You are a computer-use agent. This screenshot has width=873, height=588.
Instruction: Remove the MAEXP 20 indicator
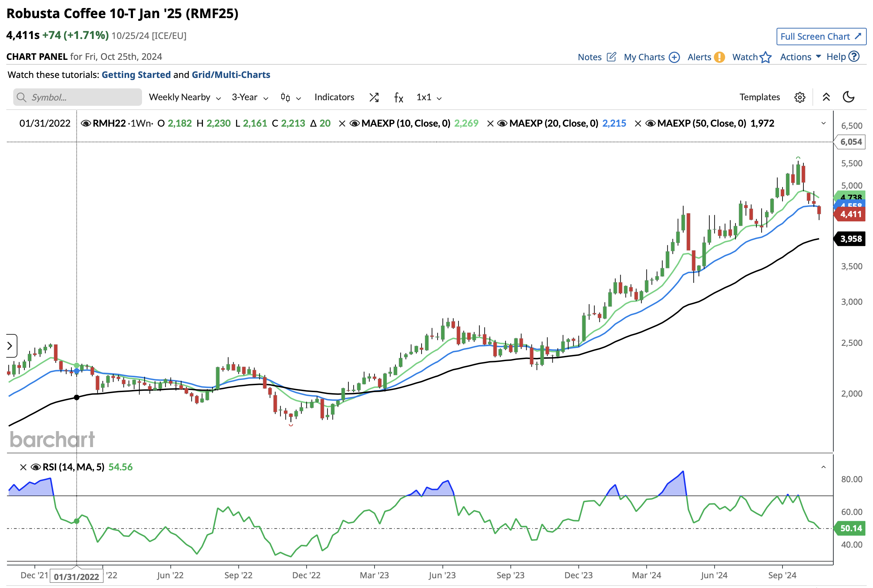pos(490,124)
